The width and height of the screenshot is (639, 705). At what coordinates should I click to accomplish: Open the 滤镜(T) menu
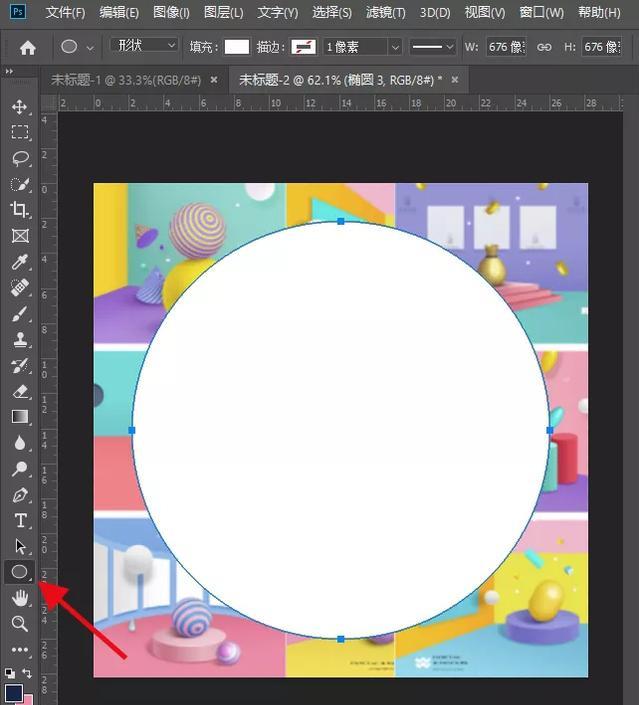[386, 13]
